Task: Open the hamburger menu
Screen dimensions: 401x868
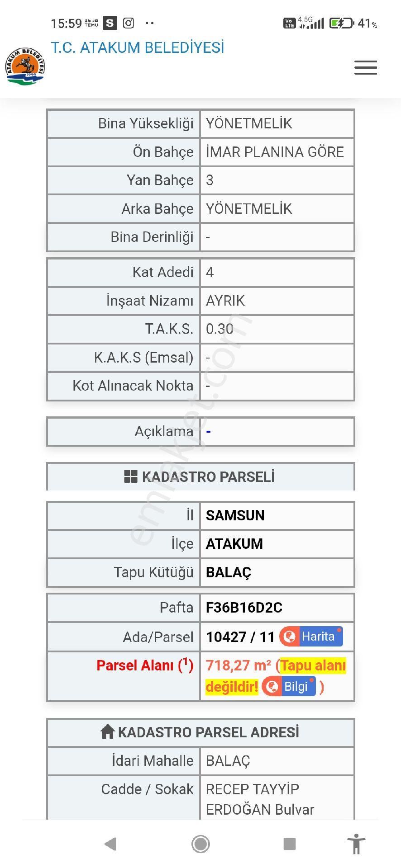Action: [366, 67]
